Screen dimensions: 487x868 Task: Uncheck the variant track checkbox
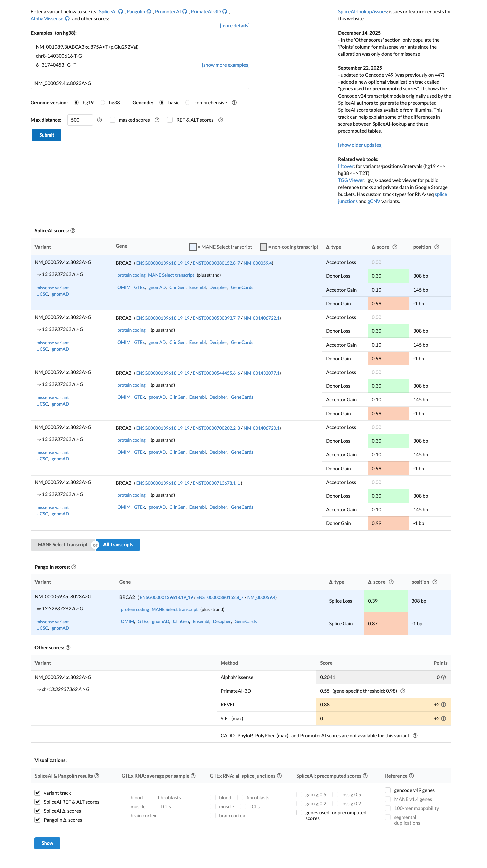[x=38, y=793]
